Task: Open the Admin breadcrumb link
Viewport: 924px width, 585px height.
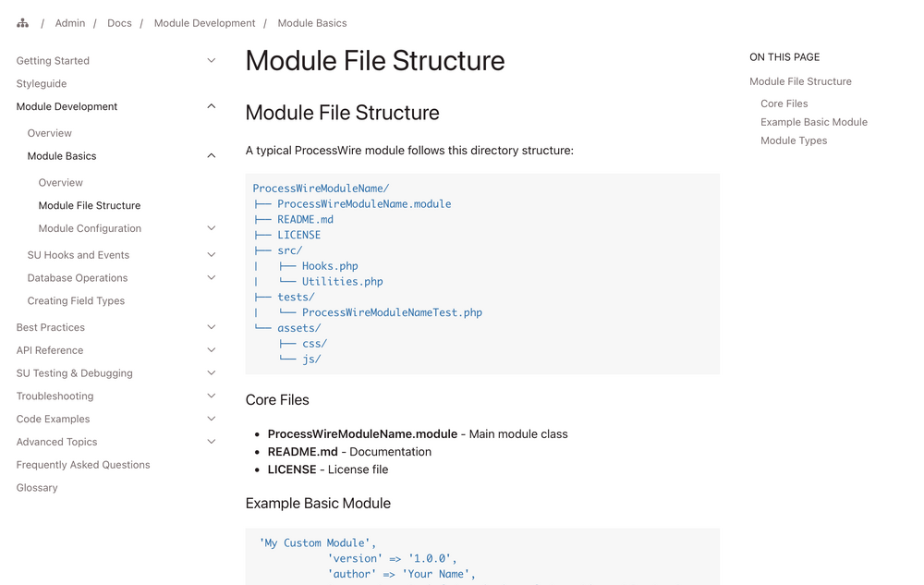Action: click(x=70, y=23)
